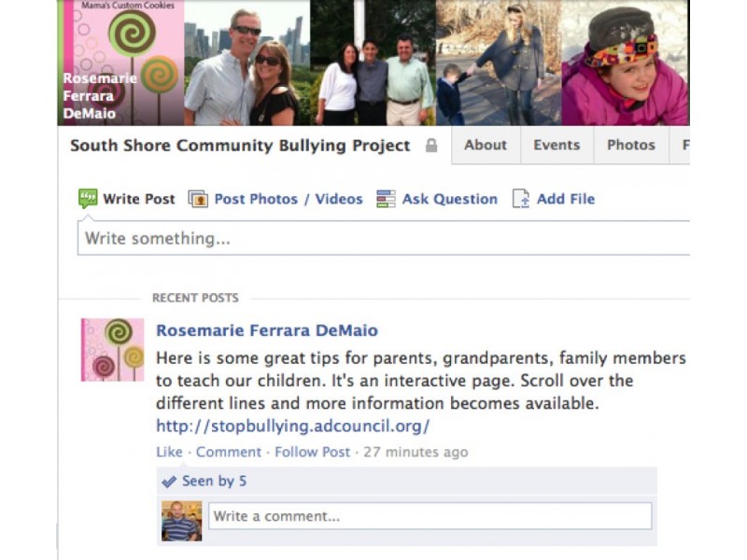Open the stopbullying.adcouncil.org link
The width and height of the screenshot is (747, 560).
coord(293,426)
